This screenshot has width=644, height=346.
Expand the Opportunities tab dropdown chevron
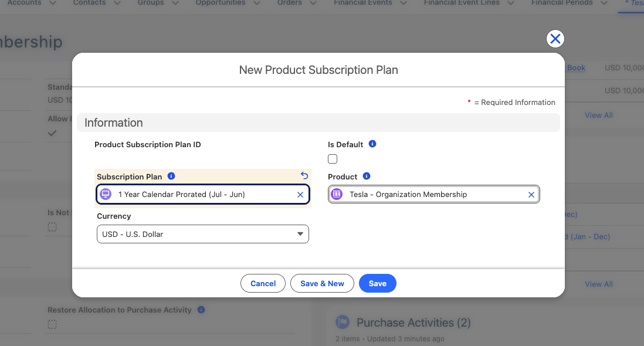pos(257,3)
